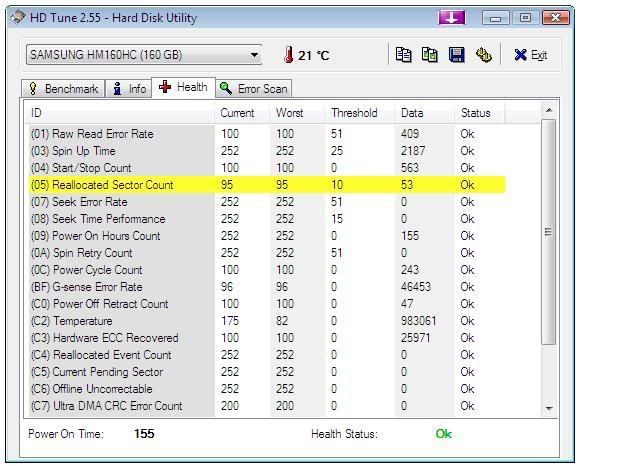Select the (C0) Power Off Retract Count row
Viewport: 640px width, 466px height.
(x=265, y=304)
